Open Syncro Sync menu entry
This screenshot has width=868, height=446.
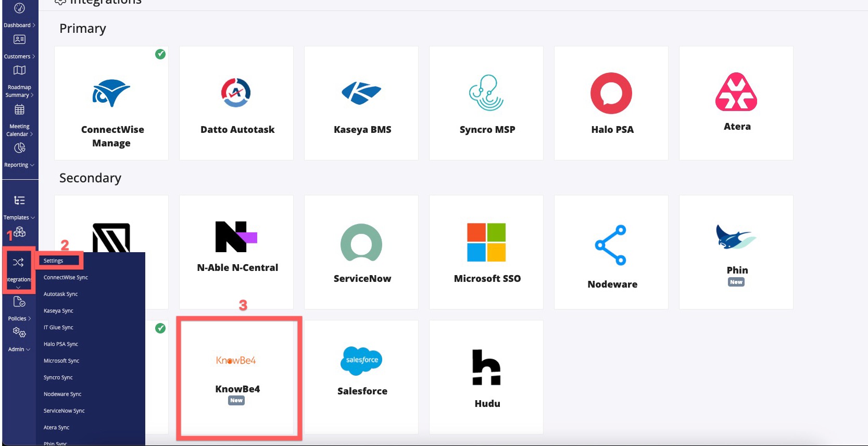(x=58, y=378)
